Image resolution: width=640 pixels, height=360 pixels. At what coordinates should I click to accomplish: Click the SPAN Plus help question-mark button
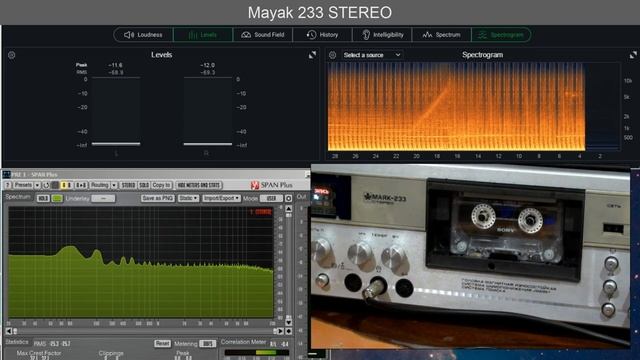(8, 185)
